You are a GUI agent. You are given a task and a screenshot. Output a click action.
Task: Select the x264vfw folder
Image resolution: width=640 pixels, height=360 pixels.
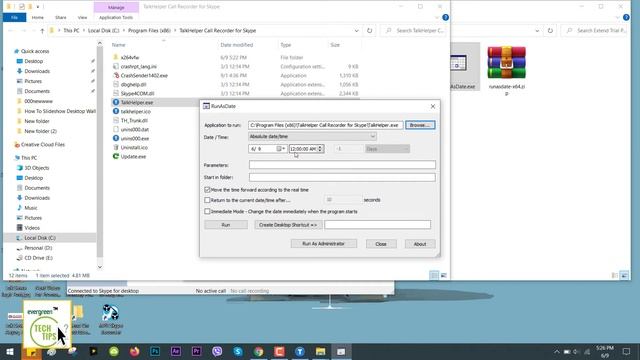(130, 58)
